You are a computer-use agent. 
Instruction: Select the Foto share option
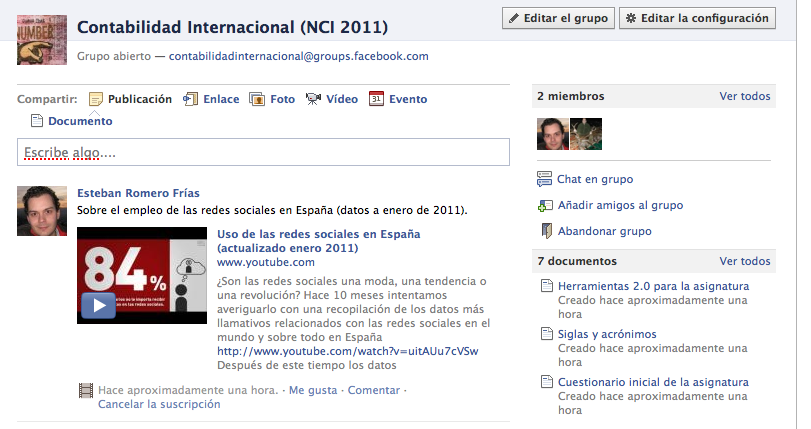point(282,99)
